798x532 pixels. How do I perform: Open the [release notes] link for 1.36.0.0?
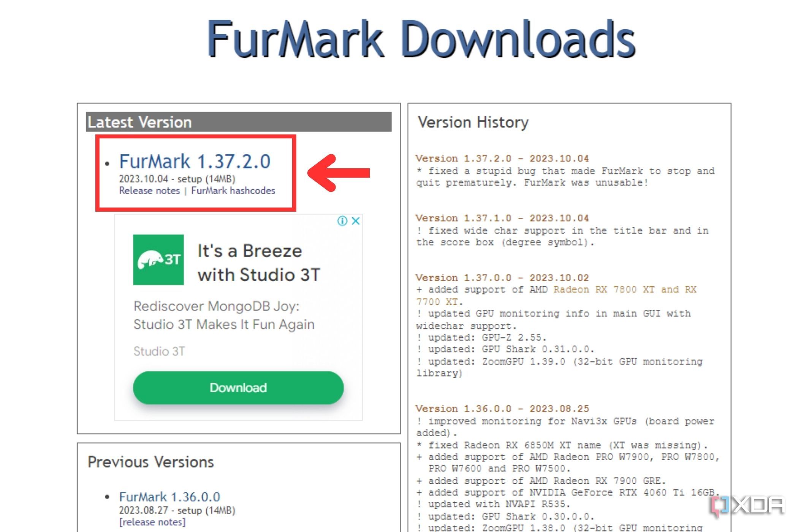click(152, 522)
